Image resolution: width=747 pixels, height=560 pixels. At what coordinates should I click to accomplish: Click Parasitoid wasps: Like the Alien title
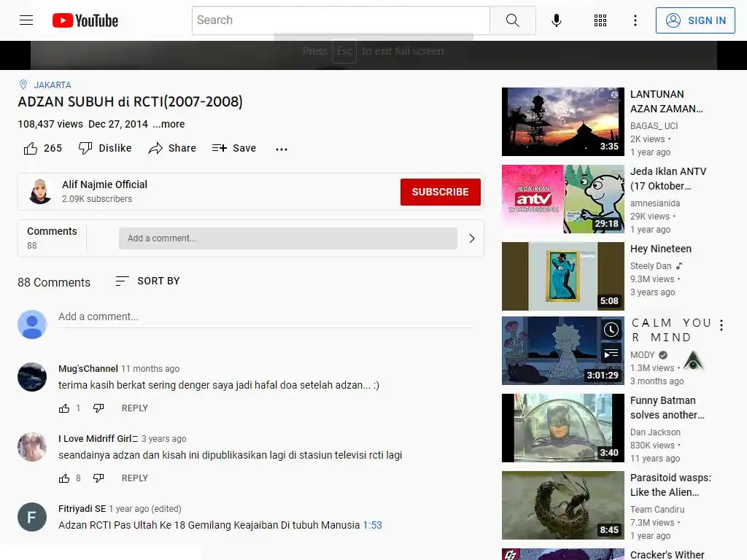671,485
